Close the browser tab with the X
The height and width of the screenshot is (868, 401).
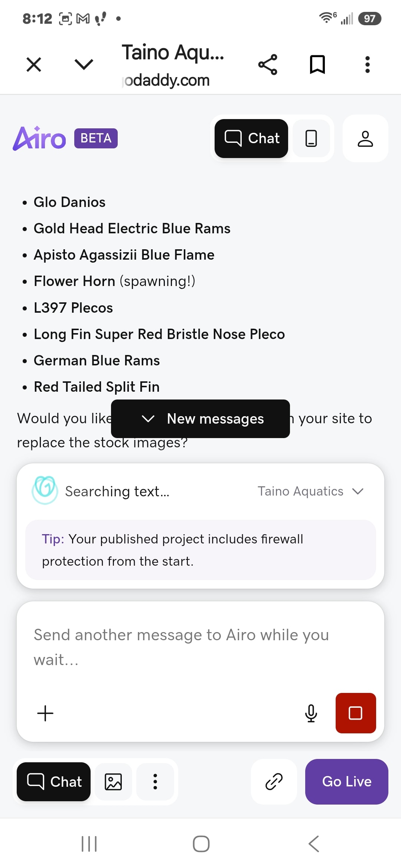click(34, 65)
